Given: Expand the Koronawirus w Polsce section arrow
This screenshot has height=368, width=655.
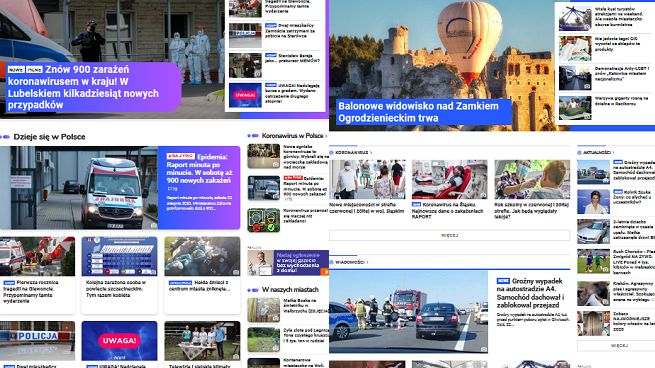Looking at the screenshot, I should pos(326,136).
